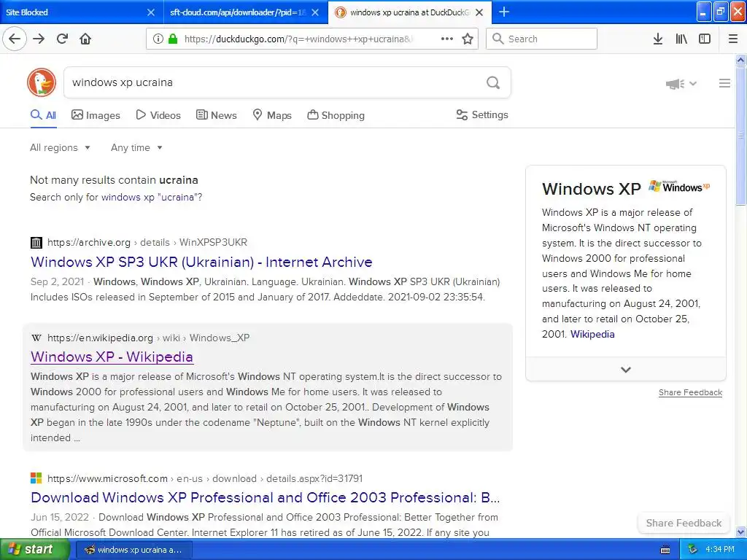The image size is (747, 560).
Task: Switch to Images results
Action: click(96, 115)
